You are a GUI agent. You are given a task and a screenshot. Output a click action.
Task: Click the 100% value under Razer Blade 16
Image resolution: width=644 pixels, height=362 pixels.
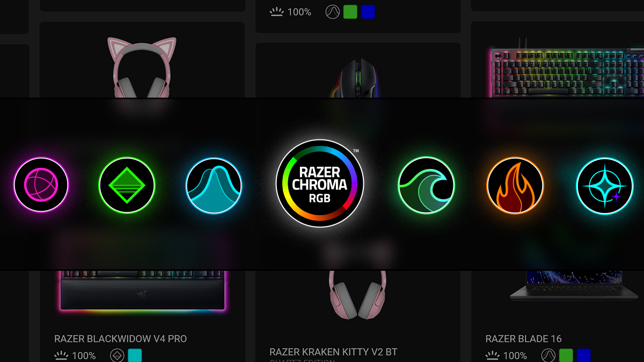point(515,356)
